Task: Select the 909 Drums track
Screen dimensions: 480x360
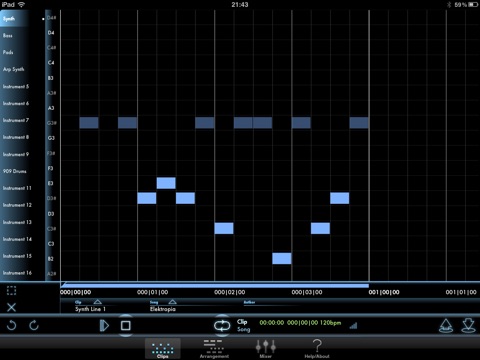Action: coord(14,171)
